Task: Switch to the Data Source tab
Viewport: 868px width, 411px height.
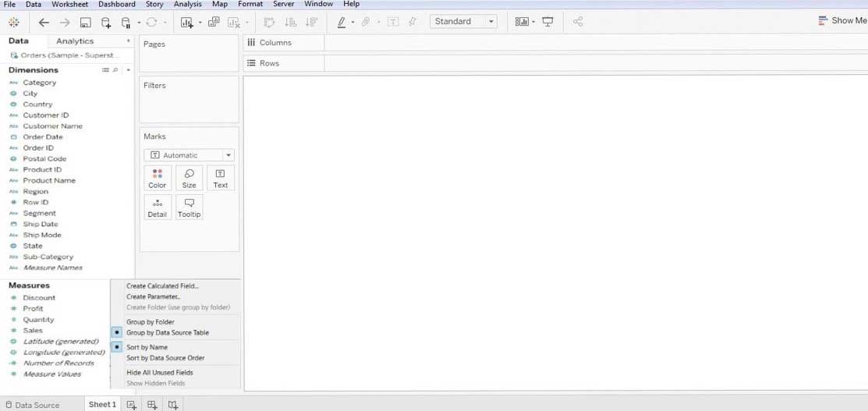Action: 32,405
